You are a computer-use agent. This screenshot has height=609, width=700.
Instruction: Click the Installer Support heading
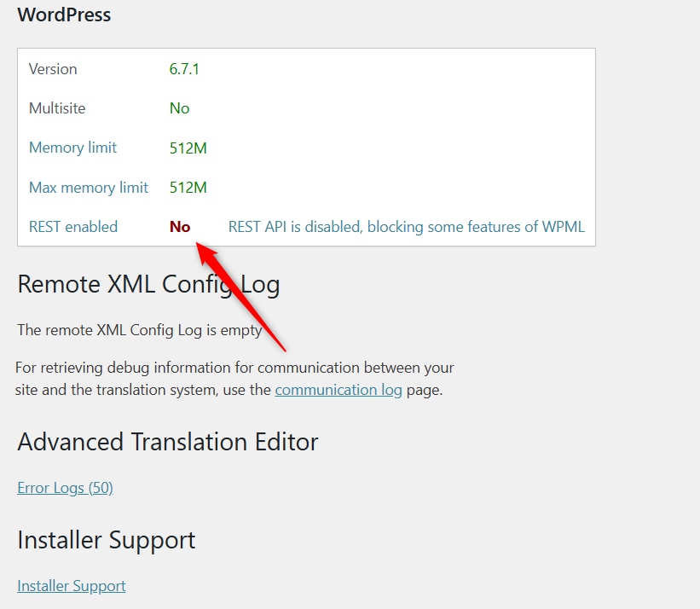pos(107,540)
